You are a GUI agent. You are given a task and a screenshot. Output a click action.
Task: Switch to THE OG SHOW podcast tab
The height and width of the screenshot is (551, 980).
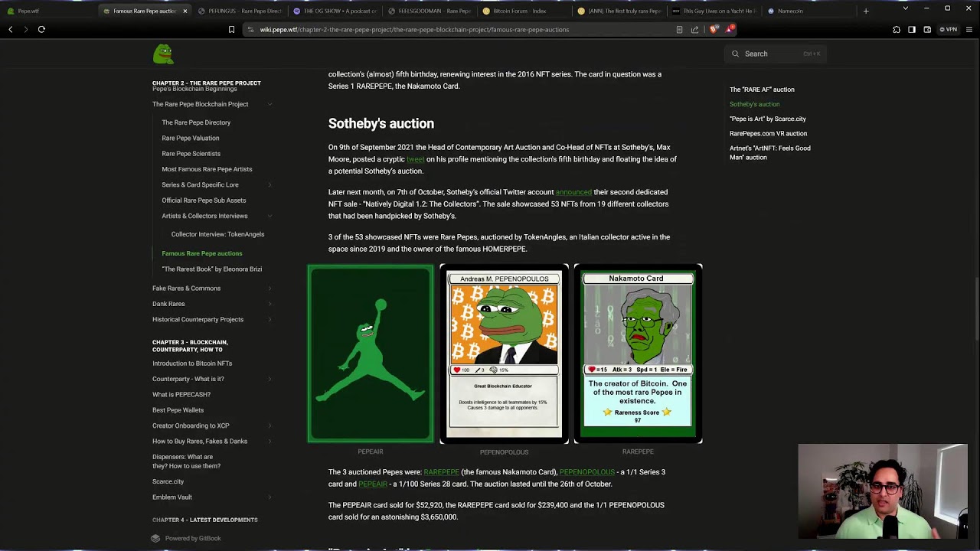pos(335,11)
